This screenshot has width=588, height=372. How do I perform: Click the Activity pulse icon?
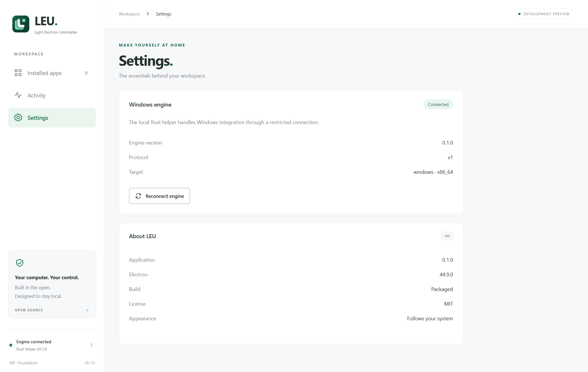[18, 95]
